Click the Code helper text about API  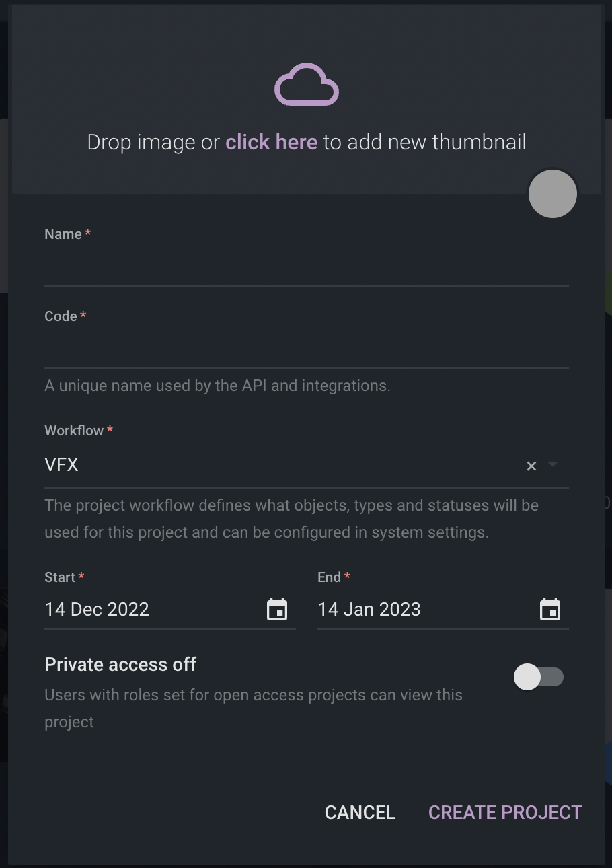tap(217, 386)
